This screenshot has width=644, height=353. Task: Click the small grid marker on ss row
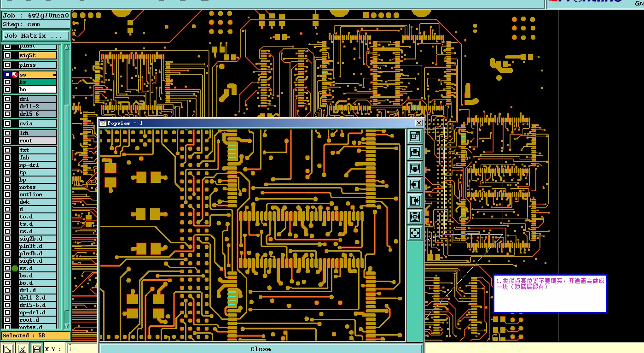[54, 75]
